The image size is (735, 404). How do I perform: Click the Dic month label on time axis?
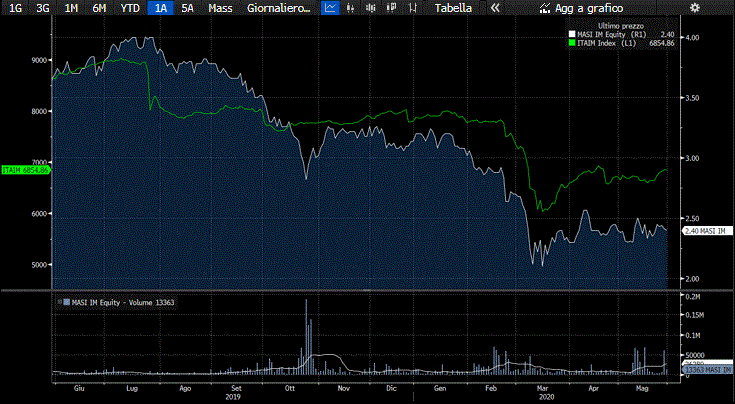[391, 389]
